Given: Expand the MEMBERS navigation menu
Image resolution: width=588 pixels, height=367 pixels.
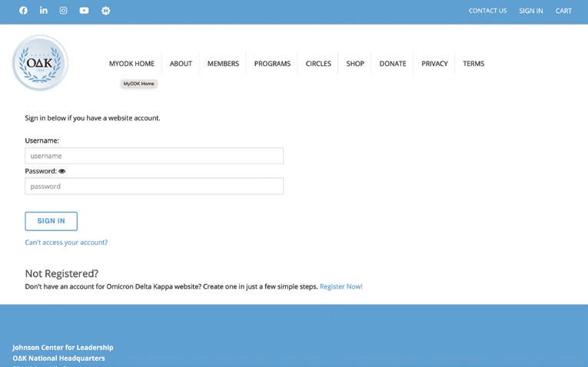Looking at the screenshot, I should 223,64.
